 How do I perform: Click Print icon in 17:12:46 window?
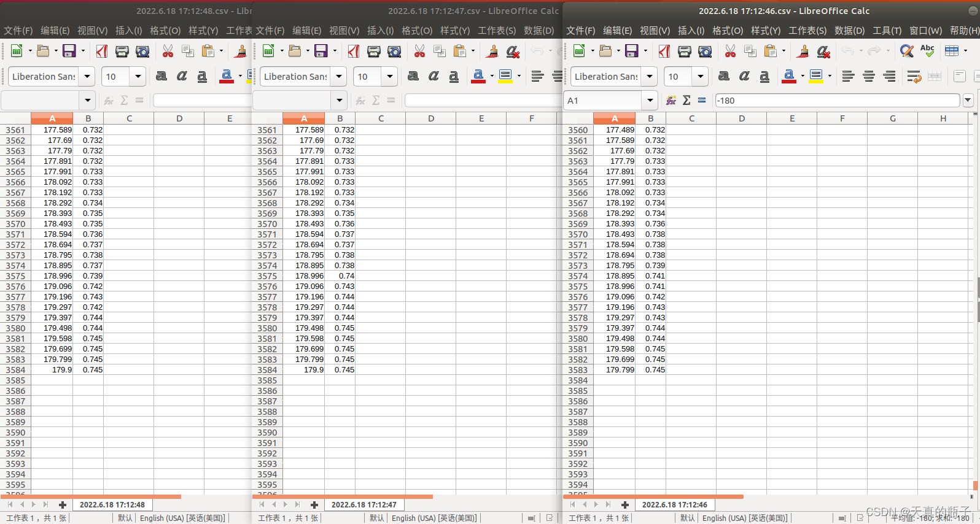pos(685,51)
